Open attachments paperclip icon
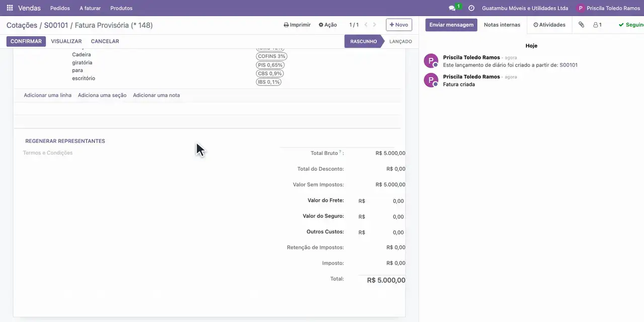The width and height of the screenshot is (644, 322). (581, 25)
